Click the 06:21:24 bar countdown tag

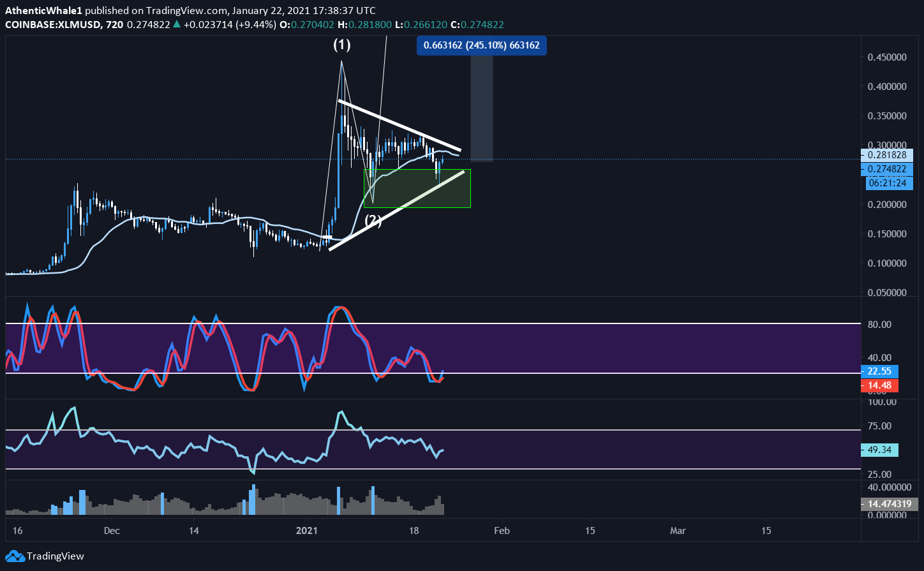pos(890,183)
